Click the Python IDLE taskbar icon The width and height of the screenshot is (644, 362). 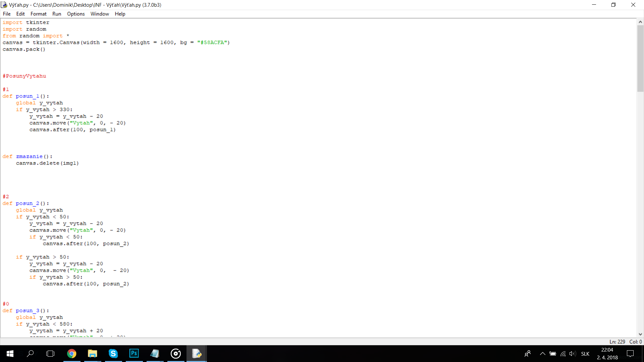click(197, 354)
